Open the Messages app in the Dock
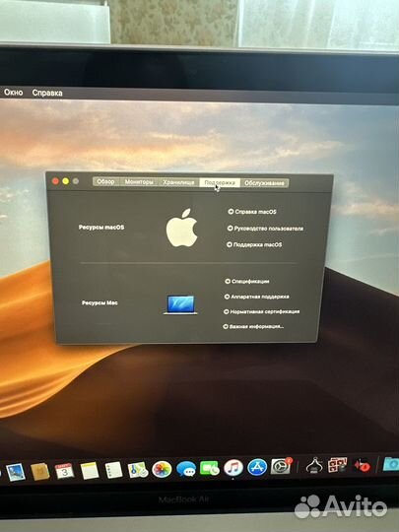The width and height of the screenshot is (399, 532). click(185, 469)
